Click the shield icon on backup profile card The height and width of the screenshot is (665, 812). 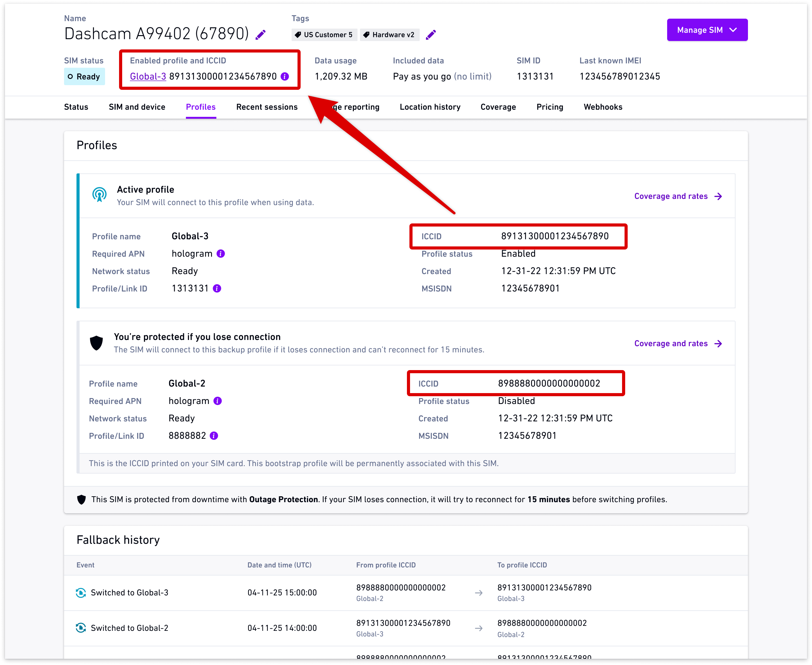click(x=97, y=343)
